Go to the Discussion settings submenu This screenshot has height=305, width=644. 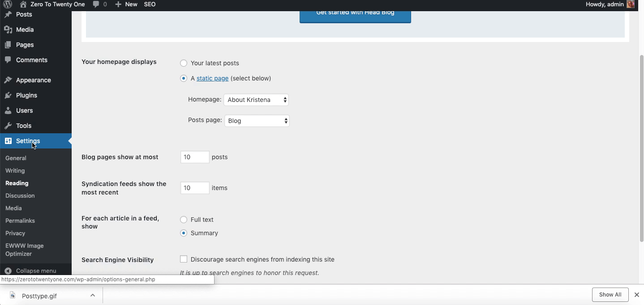pos(20,195)
